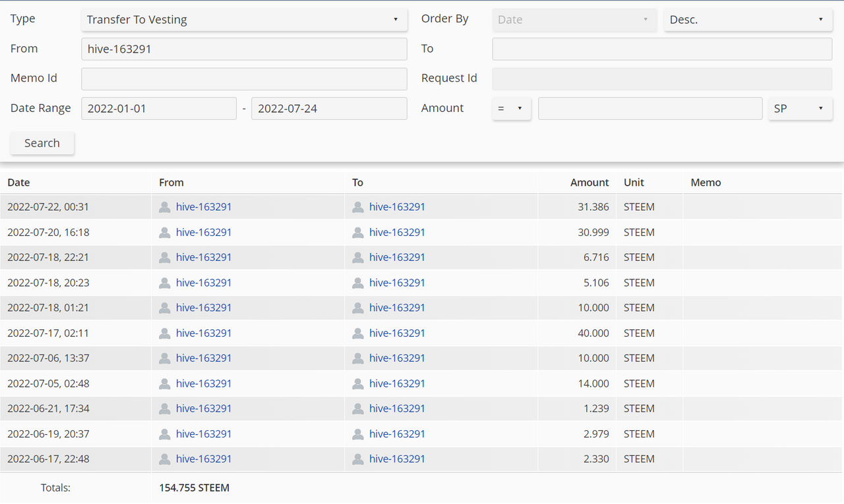Click the totals value 154.755 STEEM
This screenshot has height=504, width=844.
(194, 488)
